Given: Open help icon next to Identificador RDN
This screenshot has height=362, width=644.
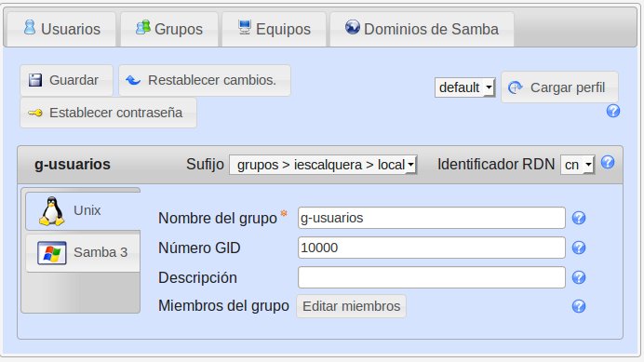Looking at the screenshot, I should (608, 162).
